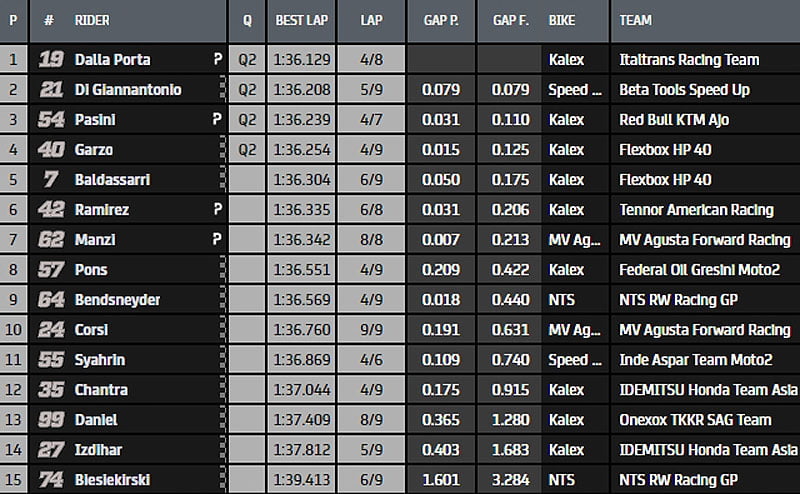
Task: Click the GAP P. column header
Action: [439, 20]
